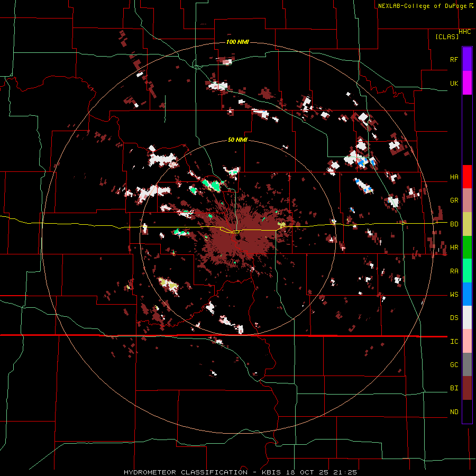Viewport: 476px width, 476px height.
Task: Click the WS legend label
Action: pyautogui.click(x=454, y=295)
